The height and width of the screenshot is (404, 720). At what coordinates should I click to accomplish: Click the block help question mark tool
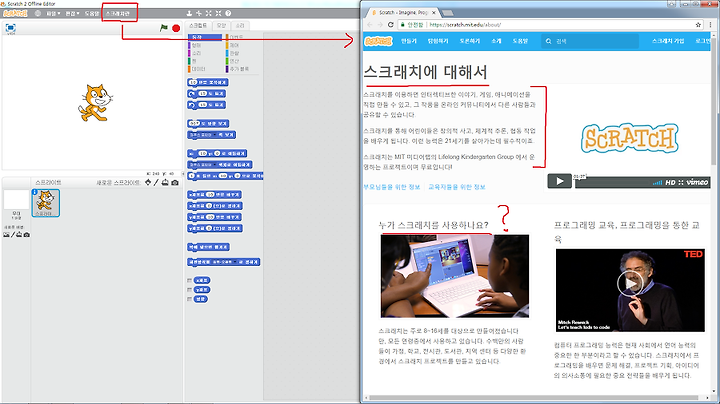pos(228,13)
